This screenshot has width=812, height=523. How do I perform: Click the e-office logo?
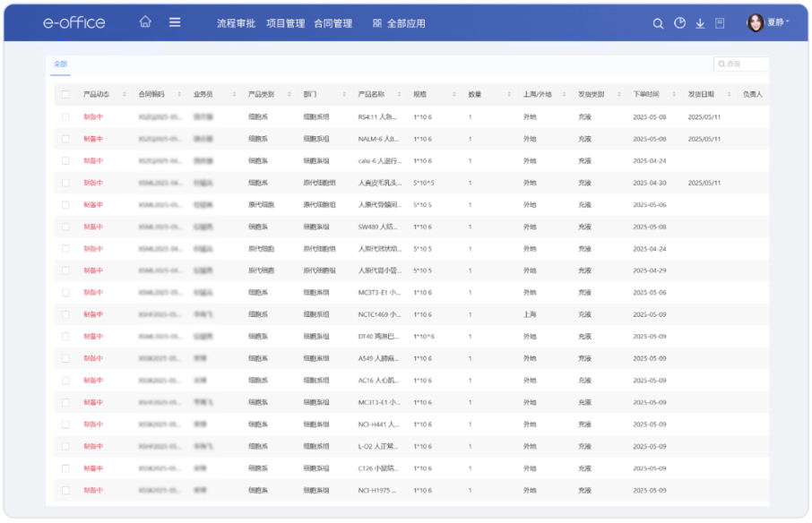(x=74, y=22)
